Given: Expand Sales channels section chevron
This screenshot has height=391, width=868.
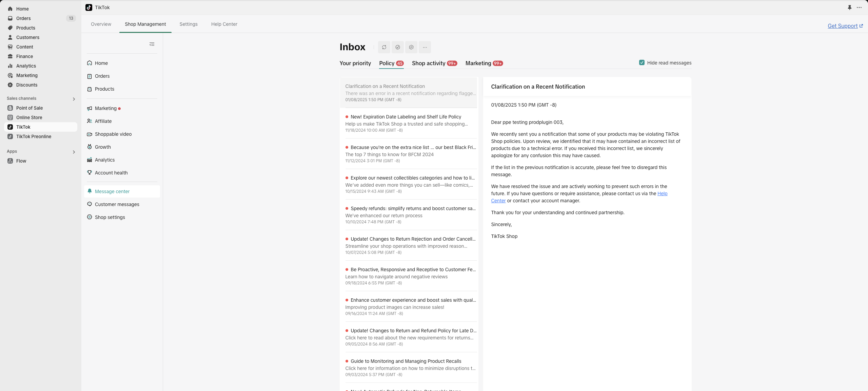Looking at the screenshot, I should pyautogui.click(x=74, y=99).
